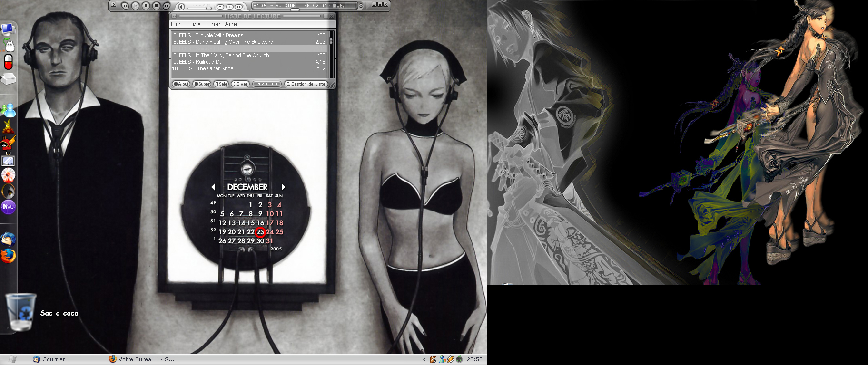Viewport: 868px width, 365px height.
Task: Select December 23 on the calendar
Action: (260, 232)
